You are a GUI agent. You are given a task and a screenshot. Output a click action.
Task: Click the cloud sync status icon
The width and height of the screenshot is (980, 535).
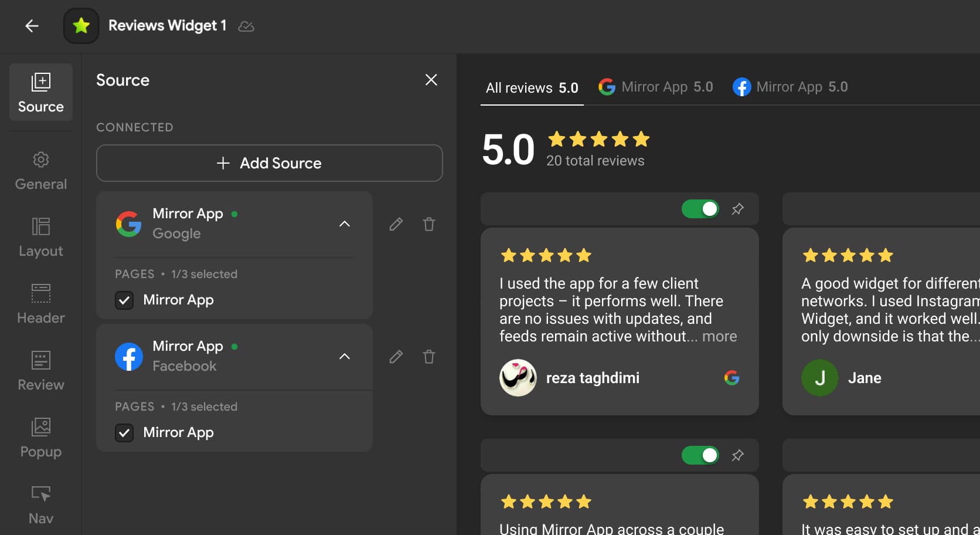pyautogui.click(x=246, y=26)
